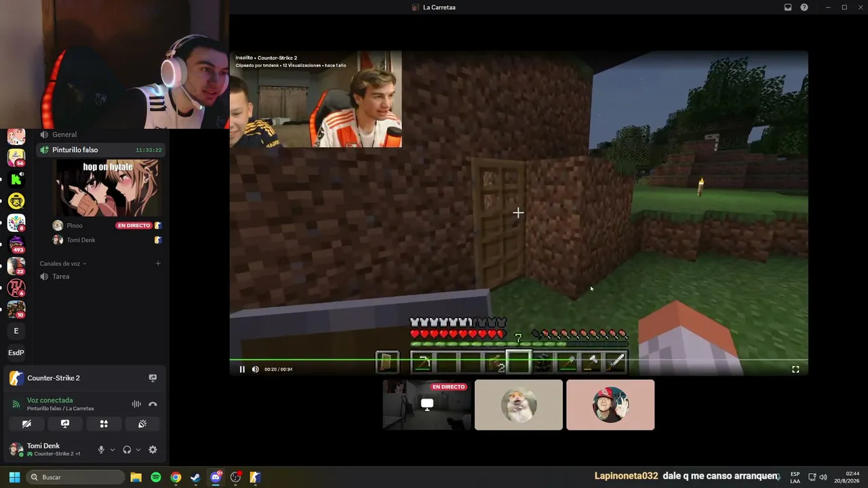Image resolution: width=868 pixels, height=488 pixels.
Task: Click the Voz conectada status text
Action: click(50, 400)
